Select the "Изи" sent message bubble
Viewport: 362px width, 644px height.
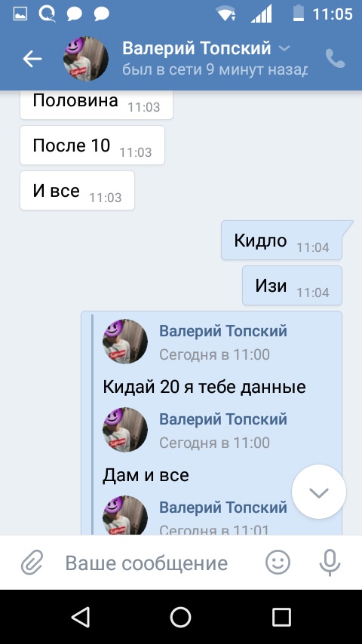pyautogui.click(x=292, y=286)
